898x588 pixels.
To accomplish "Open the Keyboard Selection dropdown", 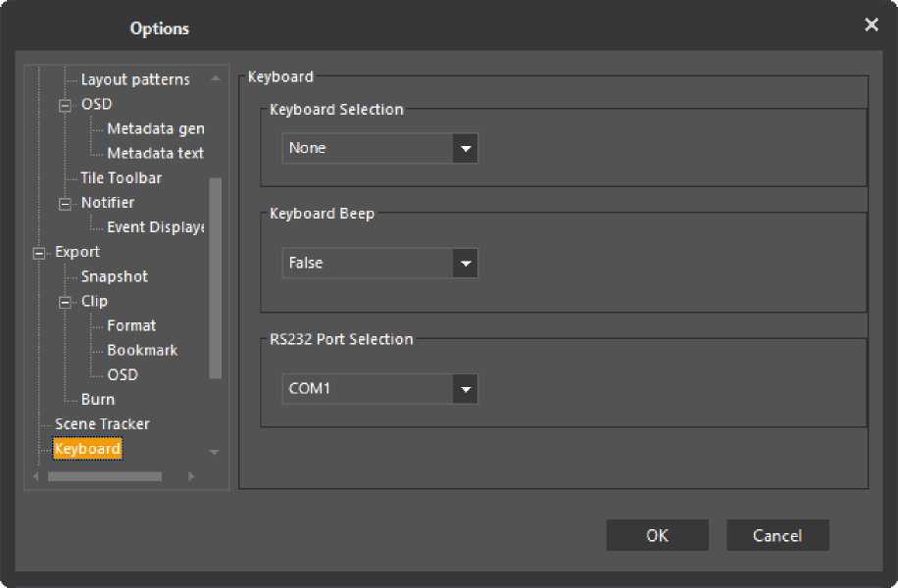I will [x=465, y=149].
